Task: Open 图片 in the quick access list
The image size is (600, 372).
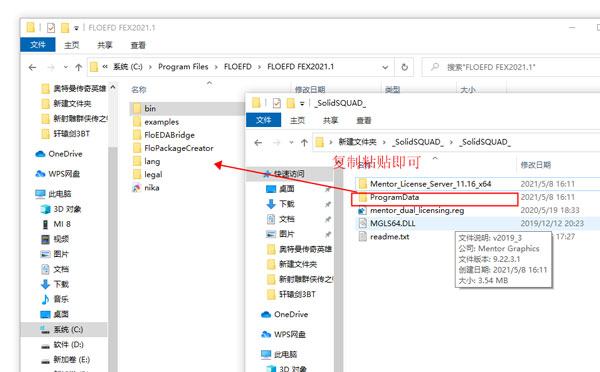Action: click(x=287, y=234)
